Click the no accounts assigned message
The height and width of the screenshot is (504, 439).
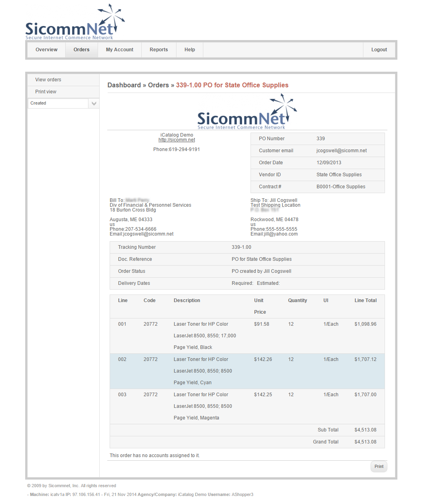[154, 456]
